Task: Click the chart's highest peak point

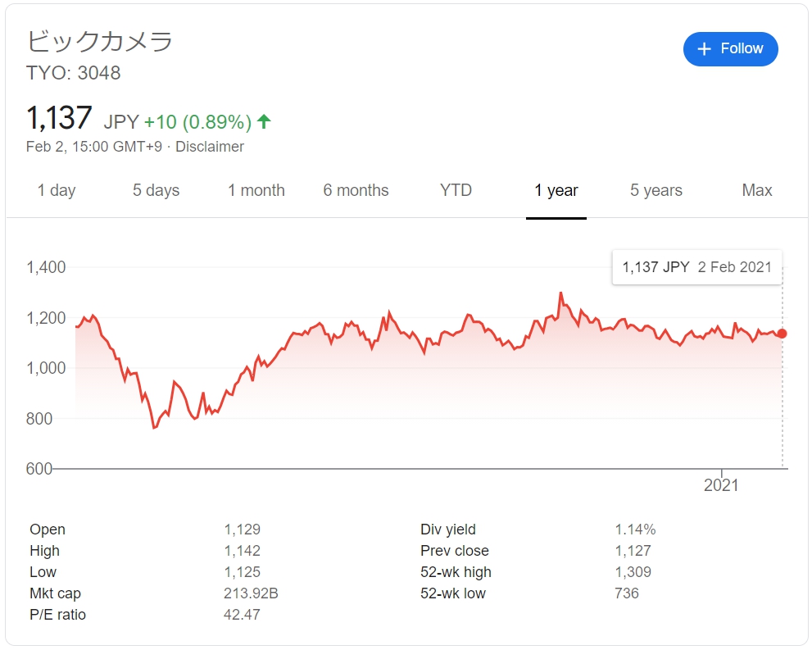Action: 560,293
